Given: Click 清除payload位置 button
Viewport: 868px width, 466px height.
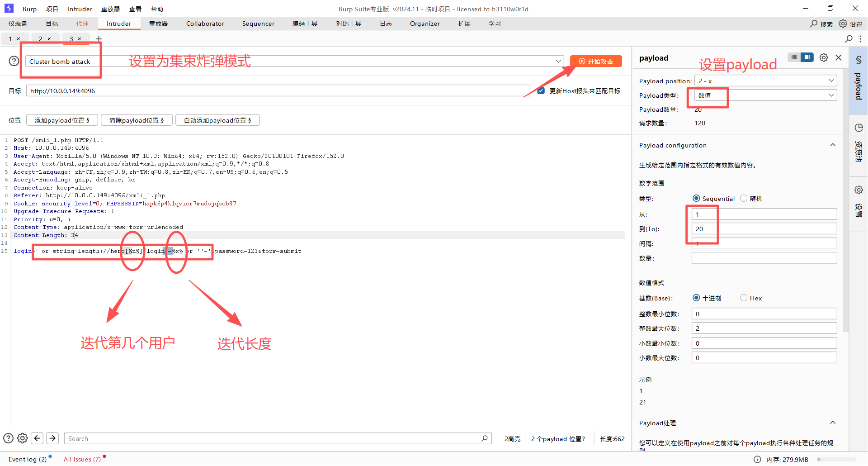Looking at the screenshot, I should (137, 120).
